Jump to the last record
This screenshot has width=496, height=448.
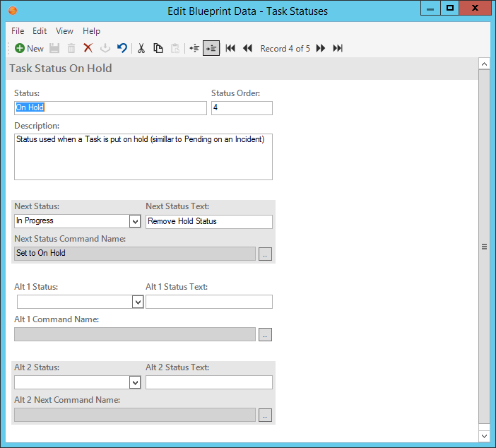click(338, 49)
